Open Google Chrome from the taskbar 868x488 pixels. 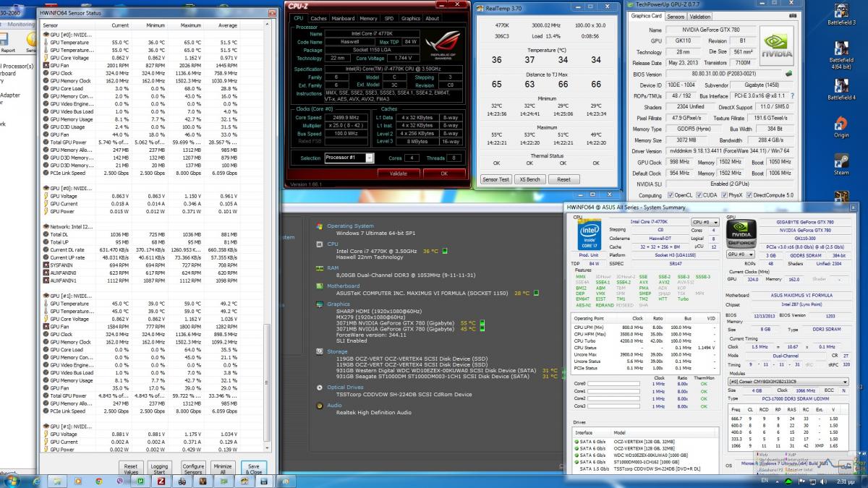98,481
